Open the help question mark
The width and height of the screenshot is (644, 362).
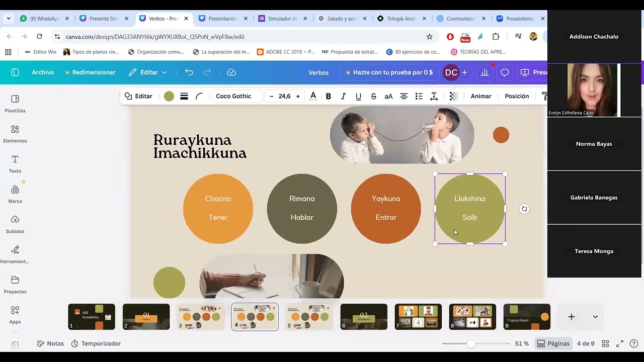point(634,343)
